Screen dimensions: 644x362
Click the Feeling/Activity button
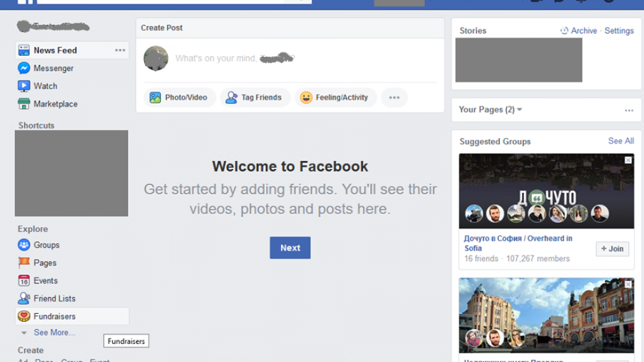[336, 98]
